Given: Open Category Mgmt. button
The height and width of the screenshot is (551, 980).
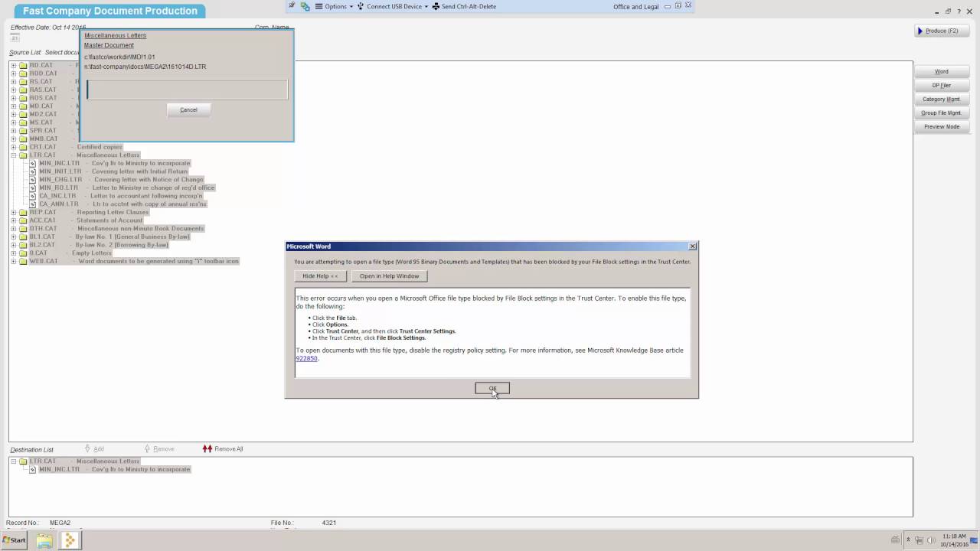Looking at the screenshot, I should (942, 99).
